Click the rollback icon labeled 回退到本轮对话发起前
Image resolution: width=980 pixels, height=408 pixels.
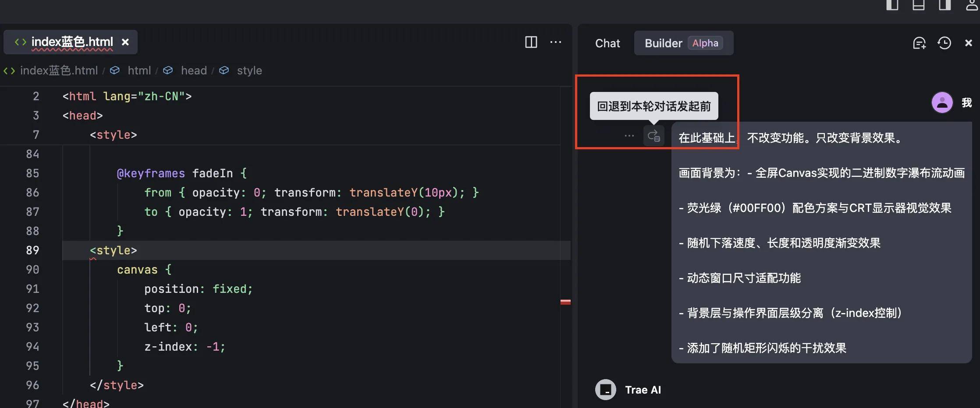point(653,136)
